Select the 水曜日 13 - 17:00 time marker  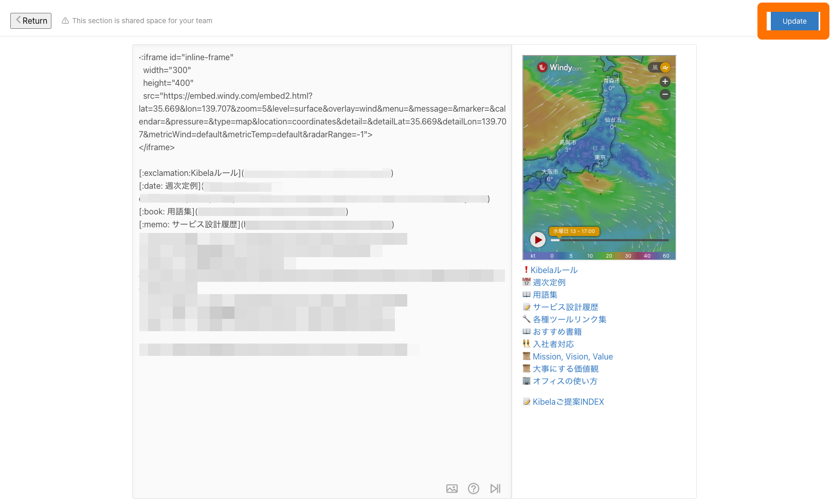tap(574, 231)
